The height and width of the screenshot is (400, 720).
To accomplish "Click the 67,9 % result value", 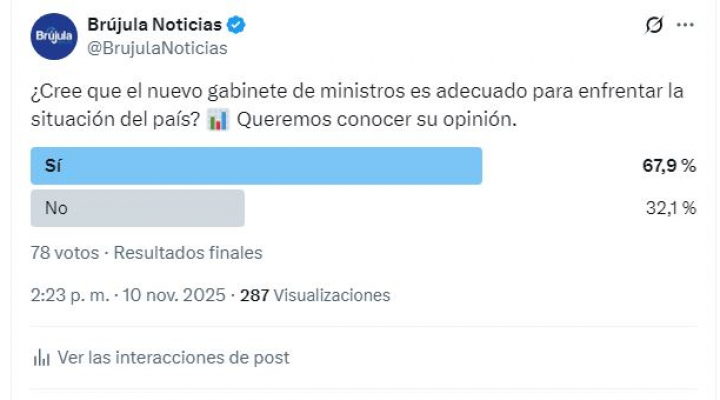I will click(669, 166).
